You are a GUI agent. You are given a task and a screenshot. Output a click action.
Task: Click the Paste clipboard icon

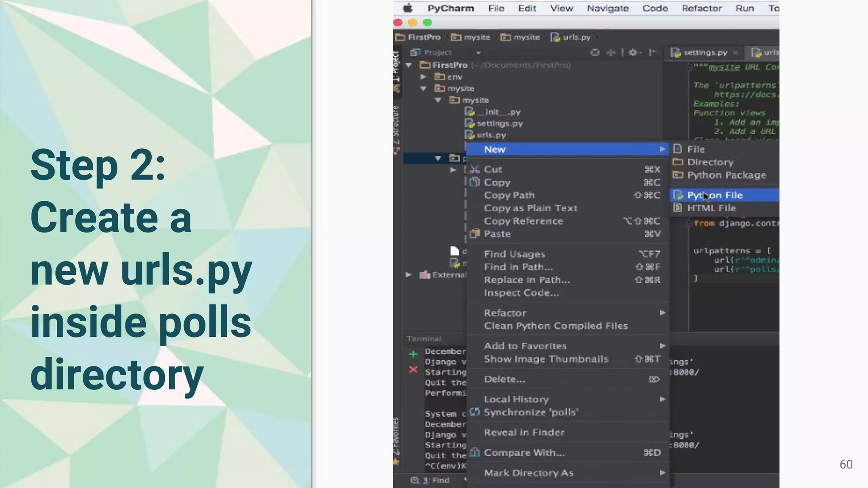point(475,233)
